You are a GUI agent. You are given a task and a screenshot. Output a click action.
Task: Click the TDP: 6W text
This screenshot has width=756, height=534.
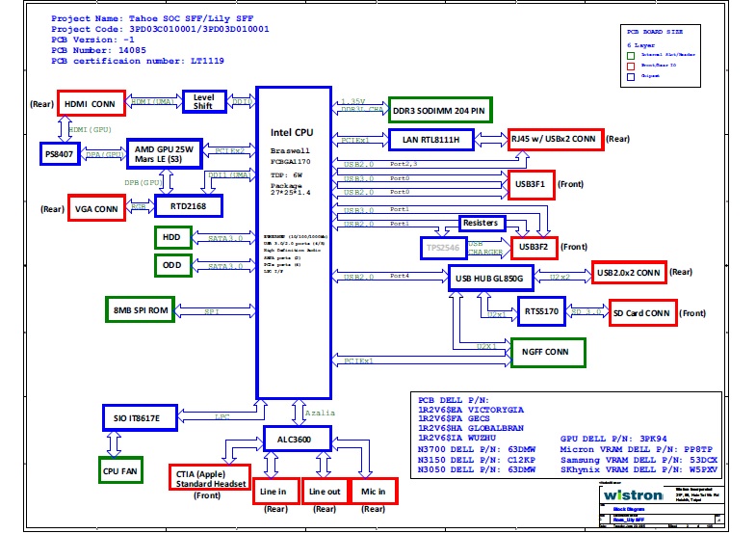click(x=286, y=175)
